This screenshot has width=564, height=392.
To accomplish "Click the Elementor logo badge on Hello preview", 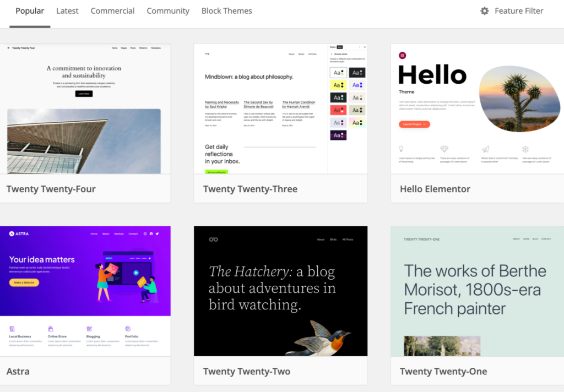I will point(402,55).
